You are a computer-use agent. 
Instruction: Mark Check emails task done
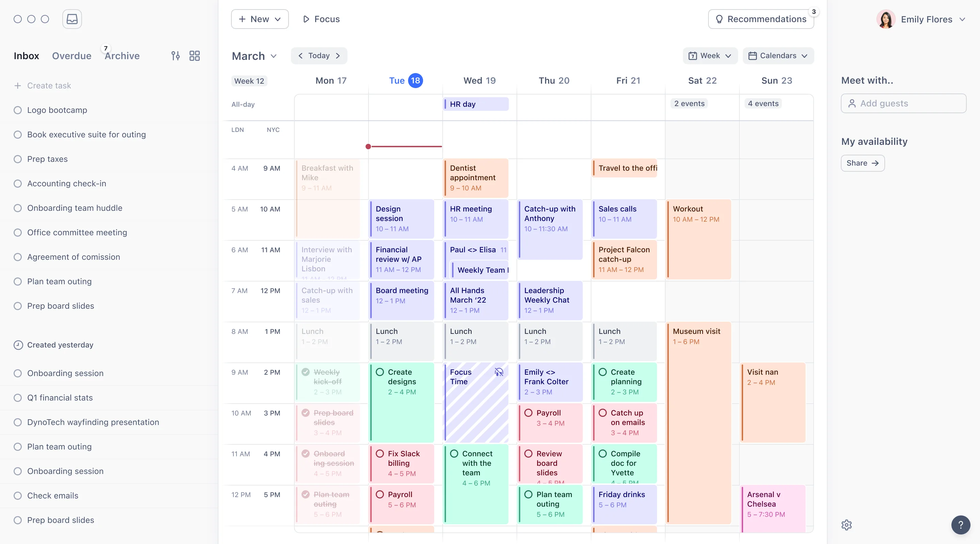click(17, 496)
